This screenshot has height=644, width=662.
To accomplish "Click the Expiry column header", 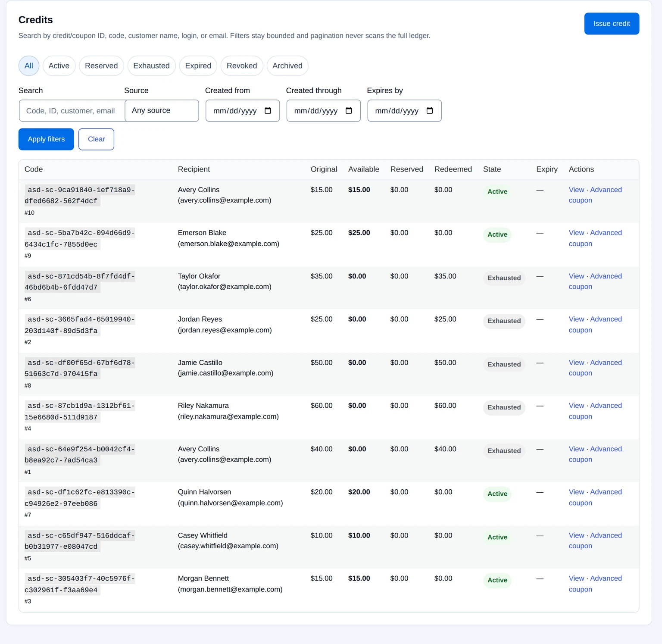I will (x=547, y=169).
